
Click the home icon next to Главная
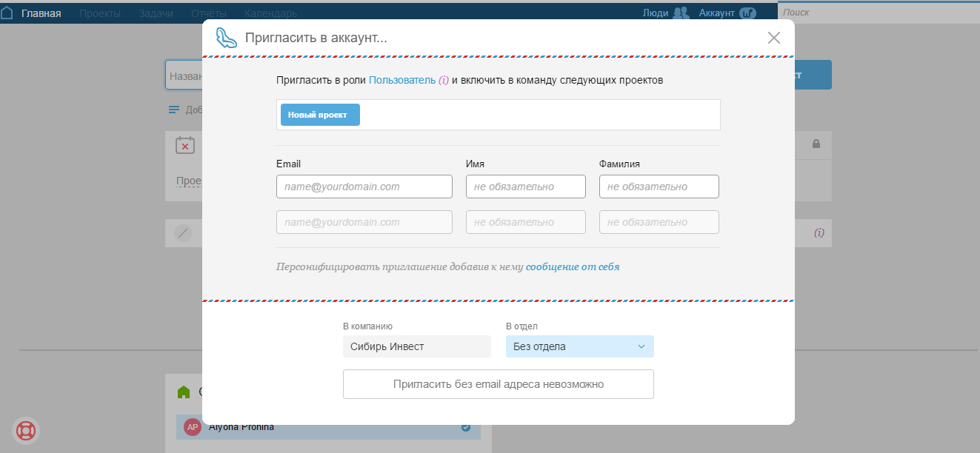click(7, 13)
